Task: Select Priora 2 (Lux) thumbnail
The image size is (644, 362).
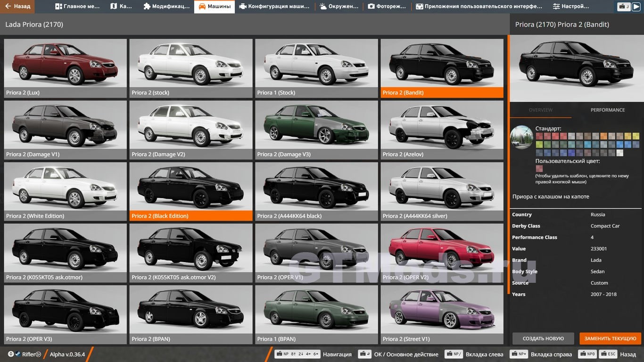Action: tap(66, 68)
